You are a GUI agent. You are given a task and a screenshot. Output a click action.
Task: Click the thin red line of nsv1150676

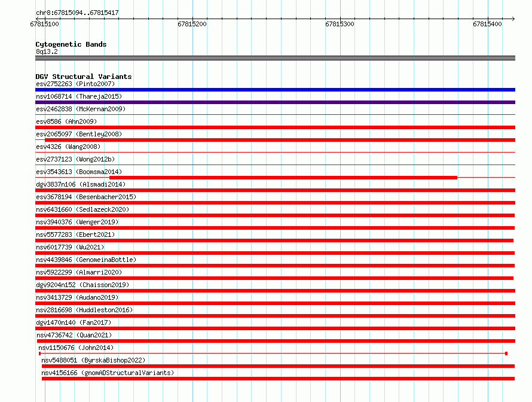point(273,354)
